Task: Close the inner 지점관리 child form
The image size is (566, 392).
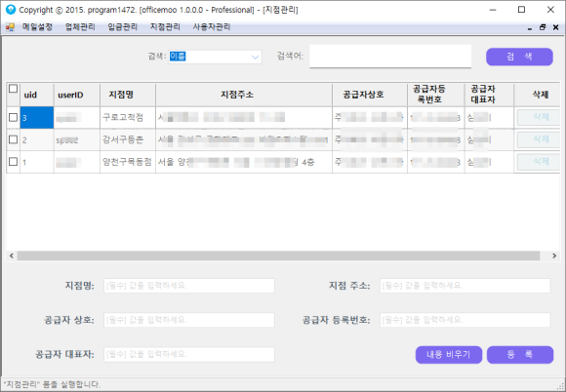Action: 555,27
